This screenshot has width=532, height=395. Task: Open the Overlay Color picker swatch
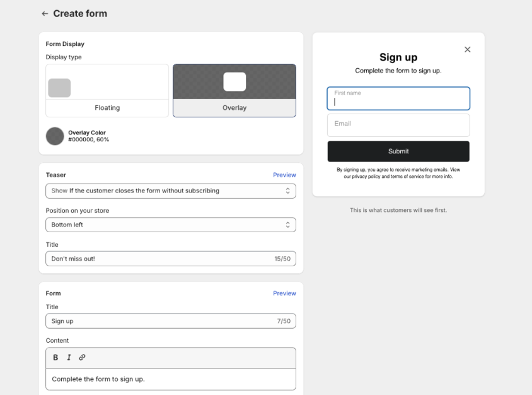tap(55, 136)
